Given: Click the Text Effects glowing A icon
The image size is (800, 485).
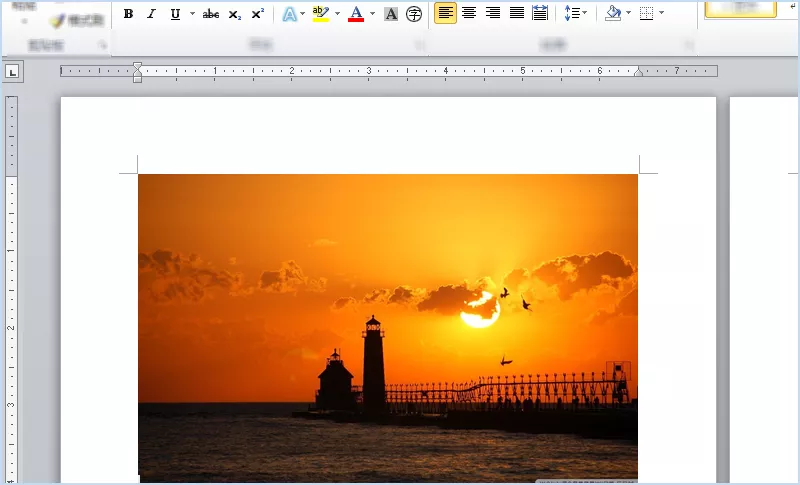Looking at the screenshot, I should click(289, 14).
